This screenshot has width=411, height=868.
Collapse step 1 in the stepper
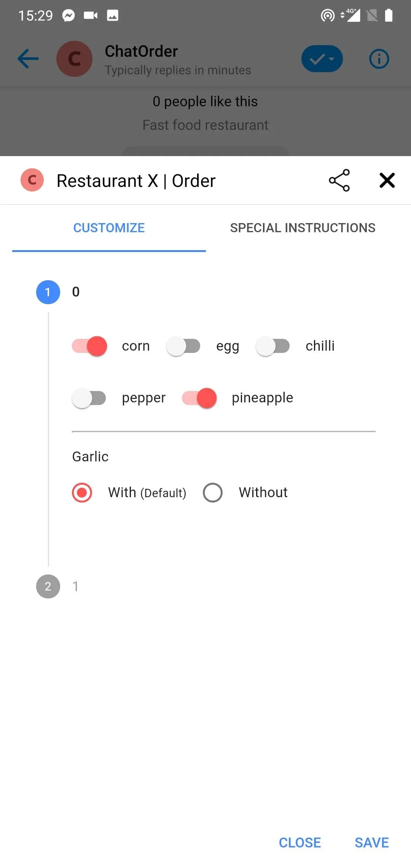pyautogui.click(x=48, y=292)
